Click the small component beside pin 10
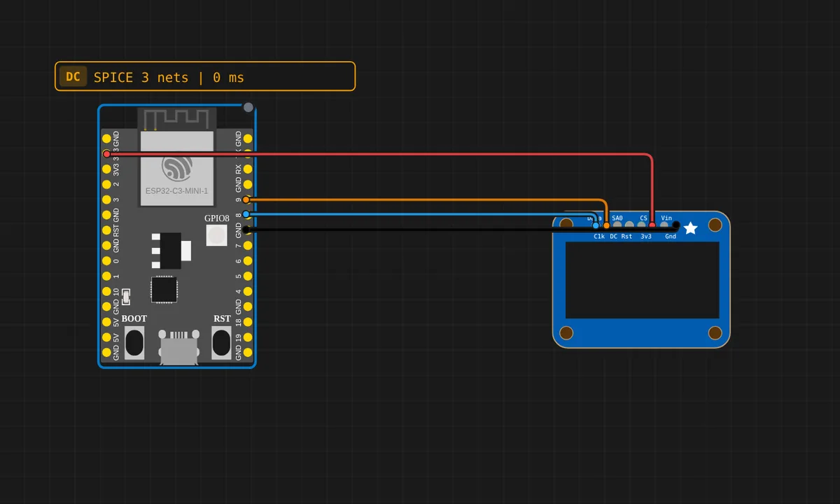This screenshot has height=504, width=840. point(126,297)
